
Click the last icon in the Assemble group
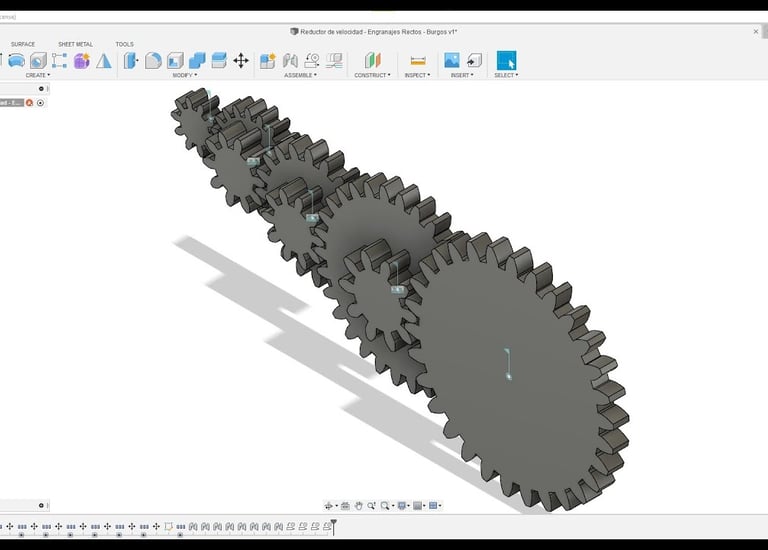[334, 61]
